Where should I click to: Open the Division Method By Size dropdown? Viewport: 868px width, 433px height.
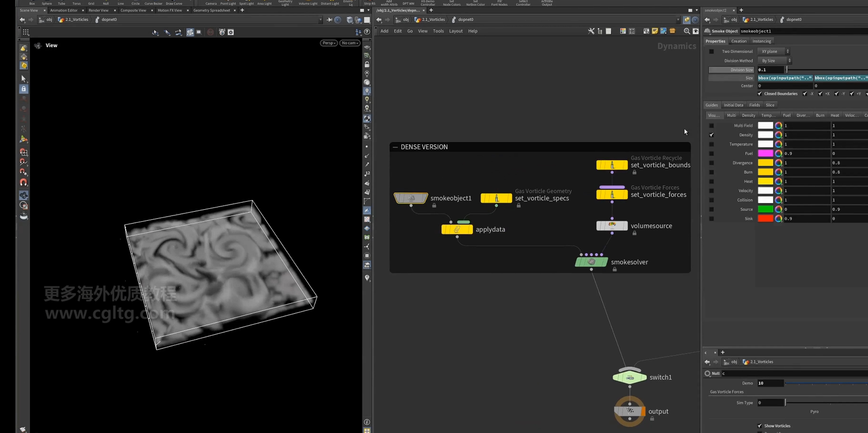(x=774, y=61)
